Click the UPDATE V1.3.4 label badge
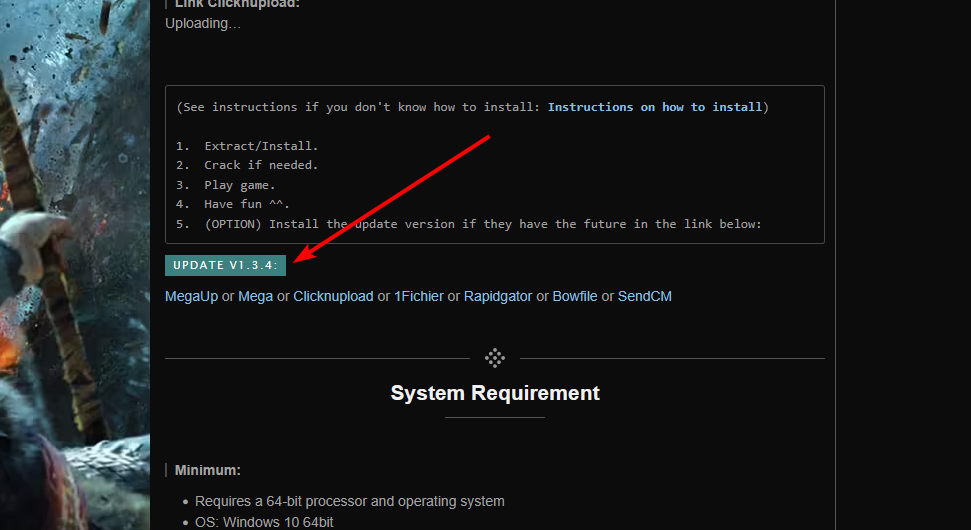Image resolution: width=971 pixels, height=530 pixels. 225,265
